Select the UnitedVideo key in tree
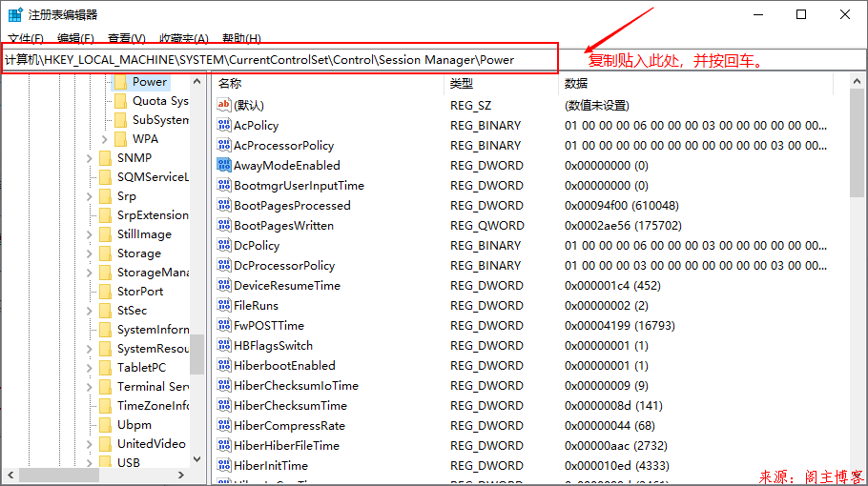The image size is (868, 486). pos(151,444)
